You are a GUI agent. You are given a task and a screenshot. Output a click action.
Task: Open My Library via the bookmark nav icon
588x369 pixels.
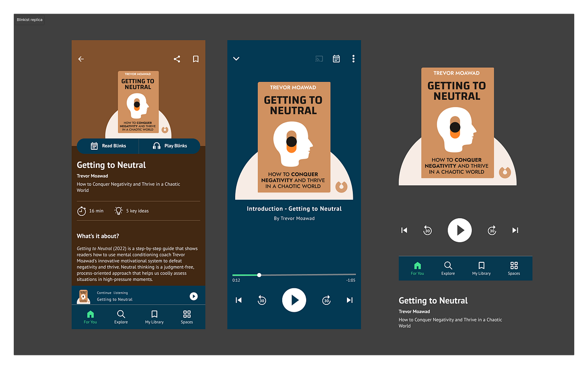coord(154,317)
